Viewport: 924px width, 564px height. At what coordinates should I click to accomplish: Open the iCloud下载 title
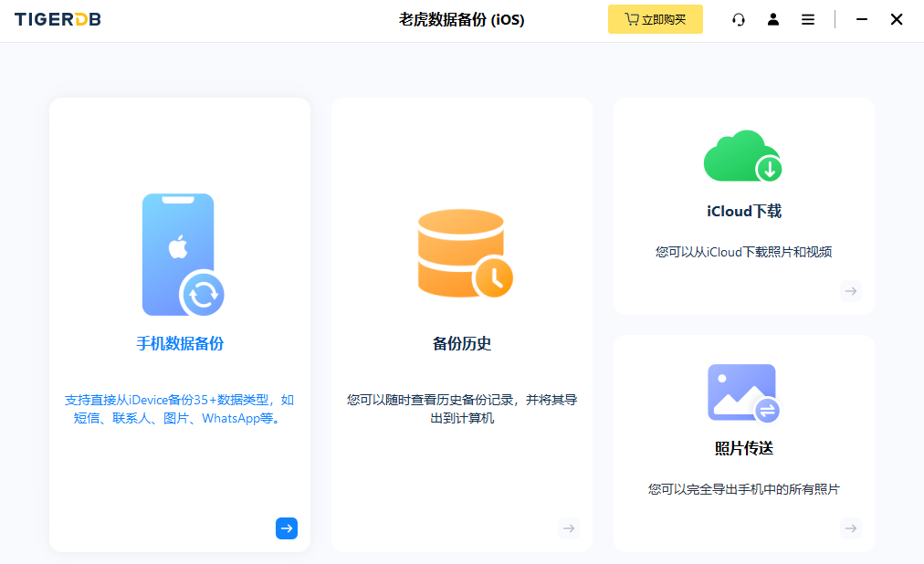744,212
